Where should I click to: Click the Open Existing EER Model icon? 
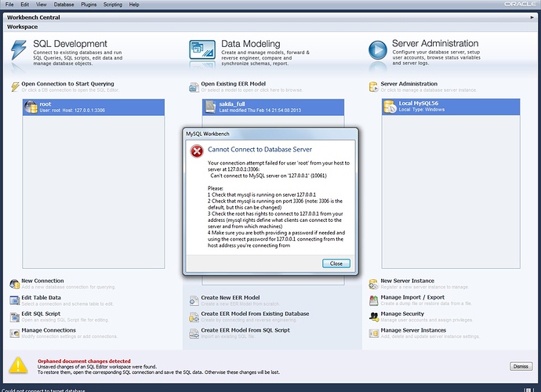tap(194, 87)
